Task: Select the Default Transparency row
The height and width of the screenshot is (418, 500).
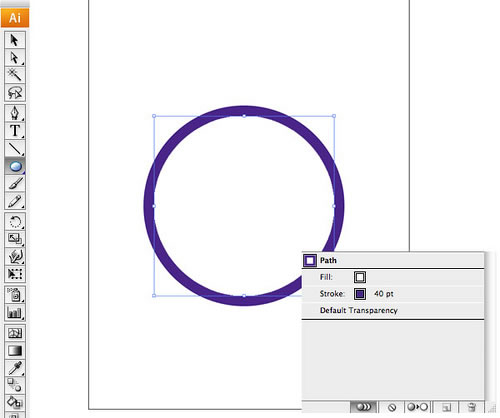Action: pos(393,310)
